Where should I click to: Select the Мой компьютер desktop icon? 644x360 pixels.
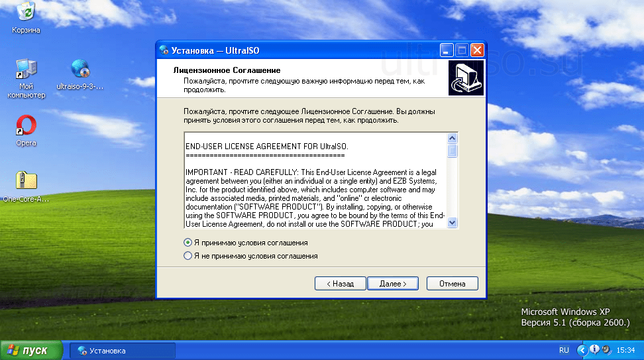click(26, 78)
